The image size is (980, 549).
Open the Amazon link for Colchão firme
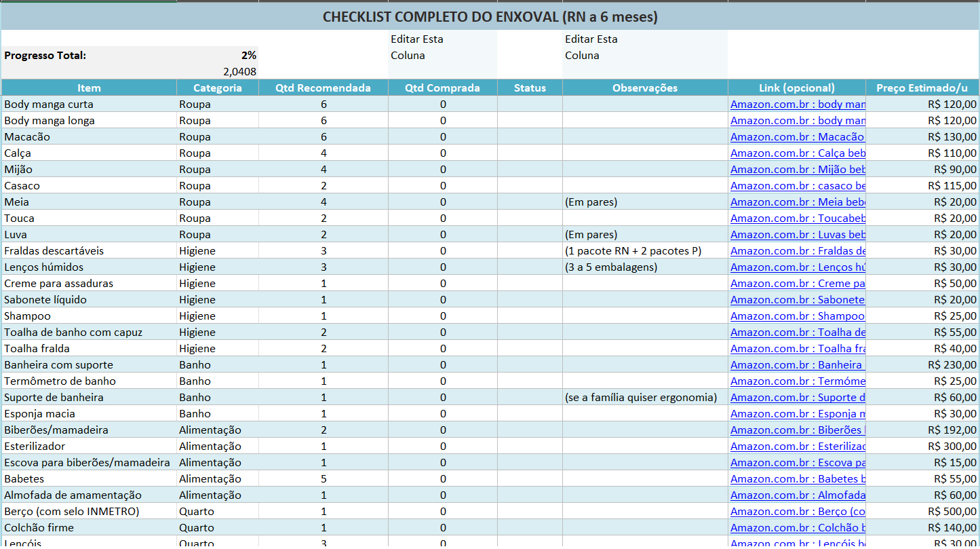point(787,527)
